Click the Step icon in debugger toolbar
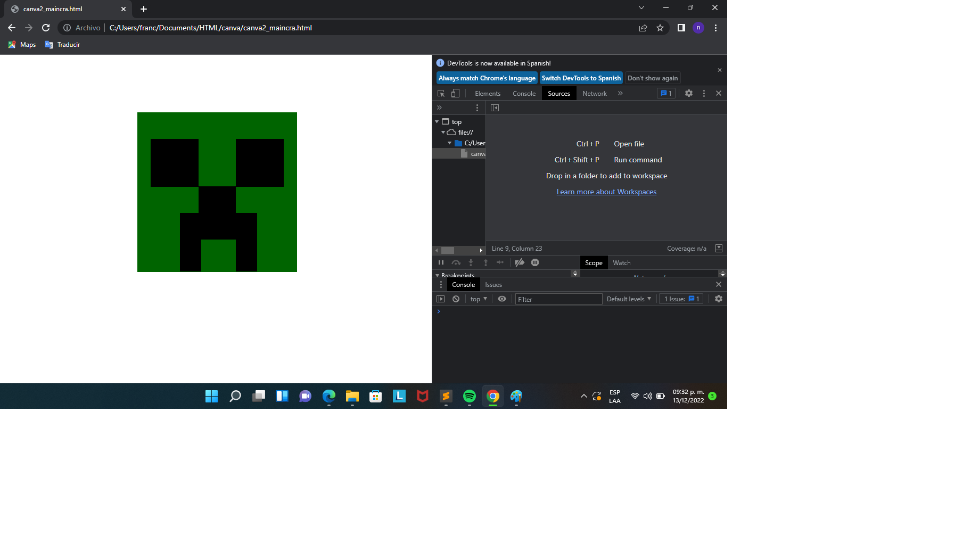Viewport: 971px width, 560px height. click(500, 262)
